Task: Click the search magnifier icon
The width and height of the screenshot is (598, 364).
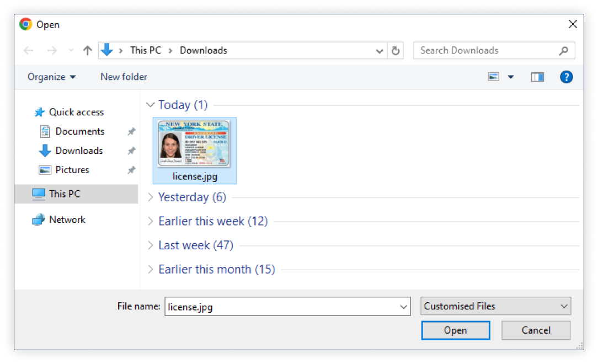Action: 563,51
